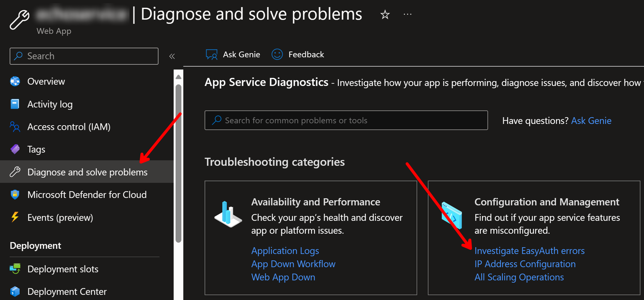Click the purple Tags icon
Viewport: 644px width, 300px height.
click(x=15, y=149)
